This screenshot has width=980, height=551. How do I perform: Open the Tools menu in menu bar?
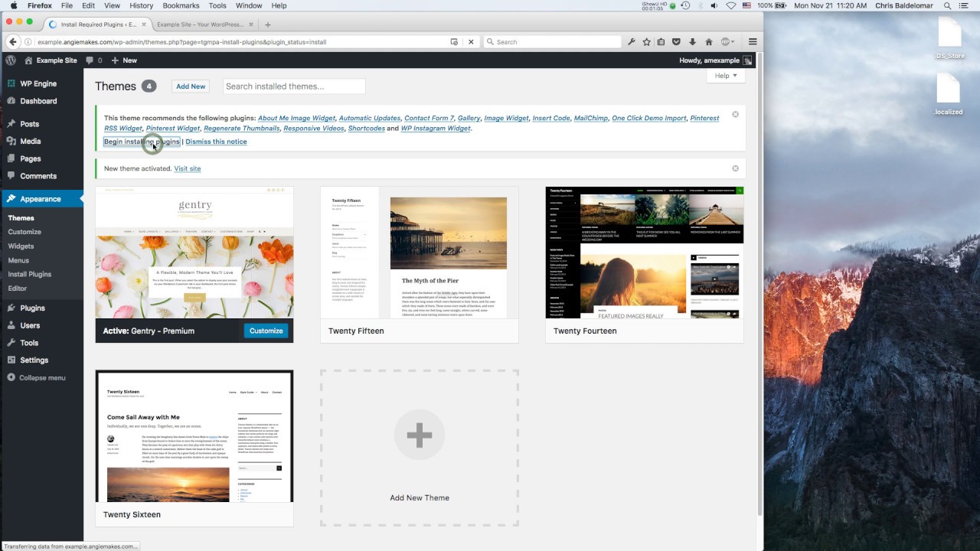(x=217, y=5)
